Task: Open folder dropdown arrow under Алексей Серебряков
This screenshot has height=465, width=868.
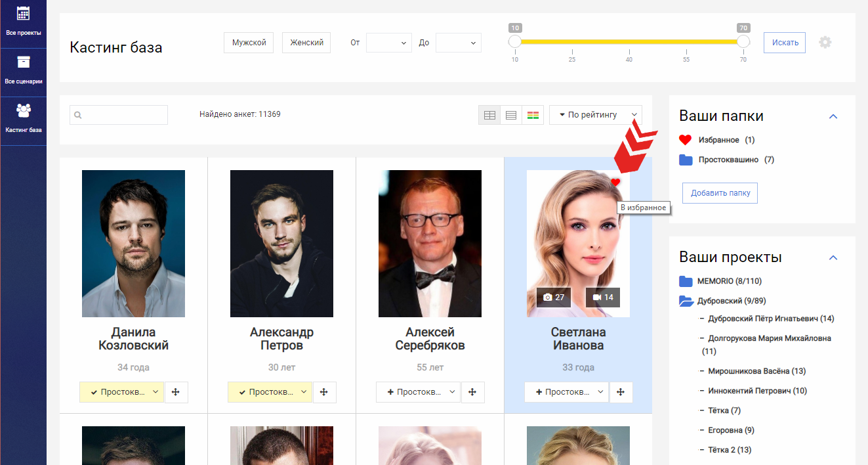Action: (453, 392)
